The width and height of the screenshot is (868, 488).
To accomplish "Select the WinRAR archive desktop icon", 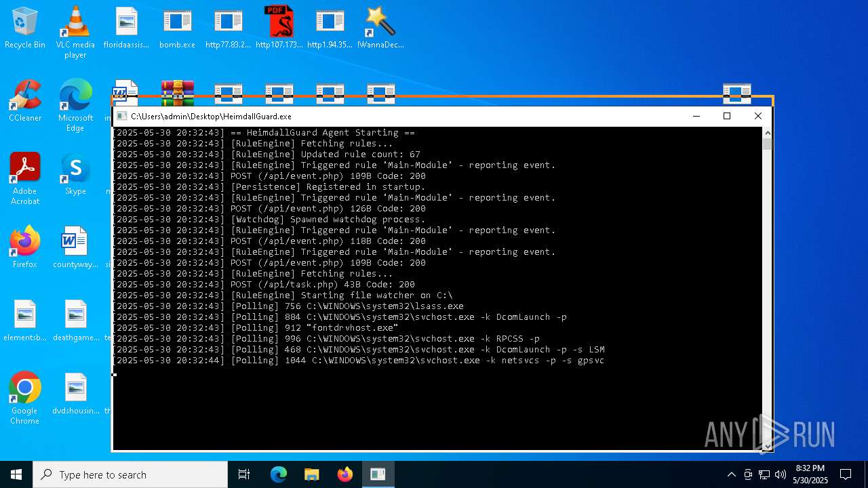I will pos(178,92).
